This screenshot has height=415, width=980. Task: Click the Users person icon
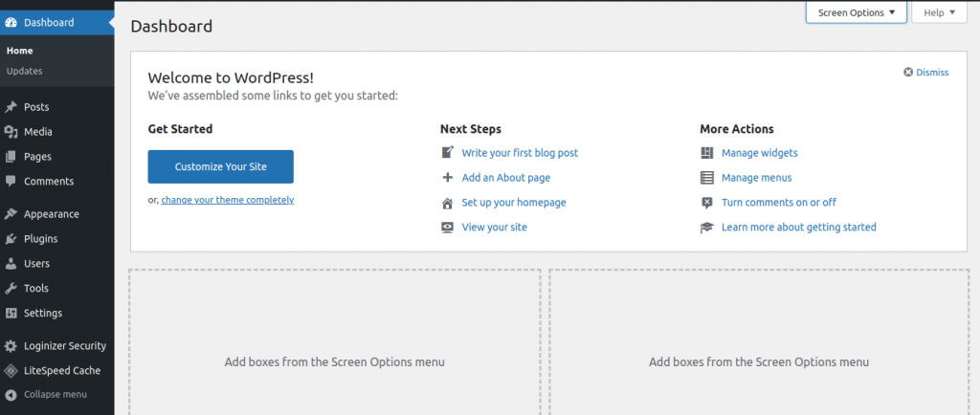coord(11,263)
